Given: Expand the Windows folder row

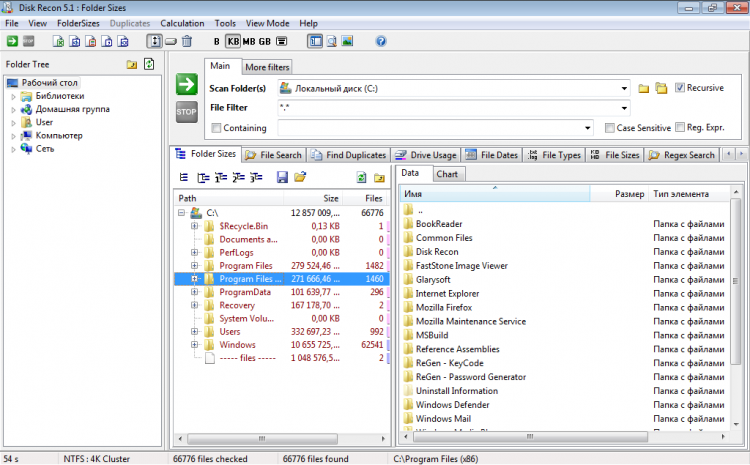Looking at the screenshot, I should pos(195,344).
